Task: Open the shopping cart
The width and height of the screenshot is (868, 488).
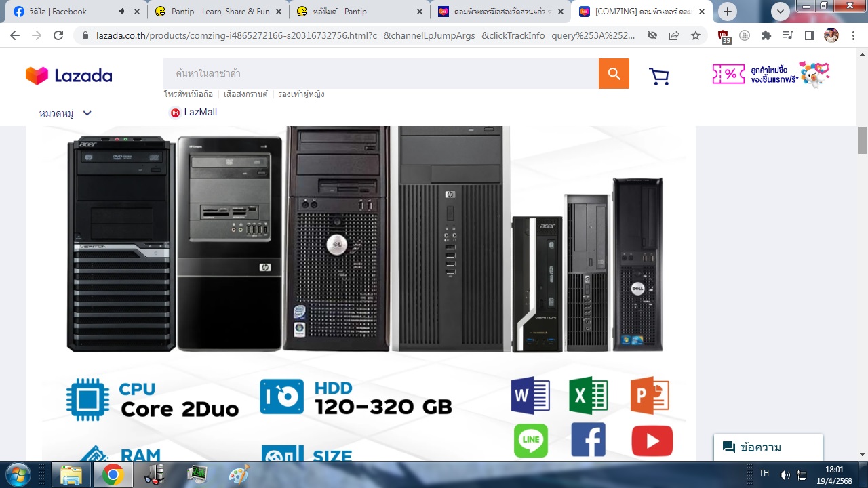Action: pos(659,76)
